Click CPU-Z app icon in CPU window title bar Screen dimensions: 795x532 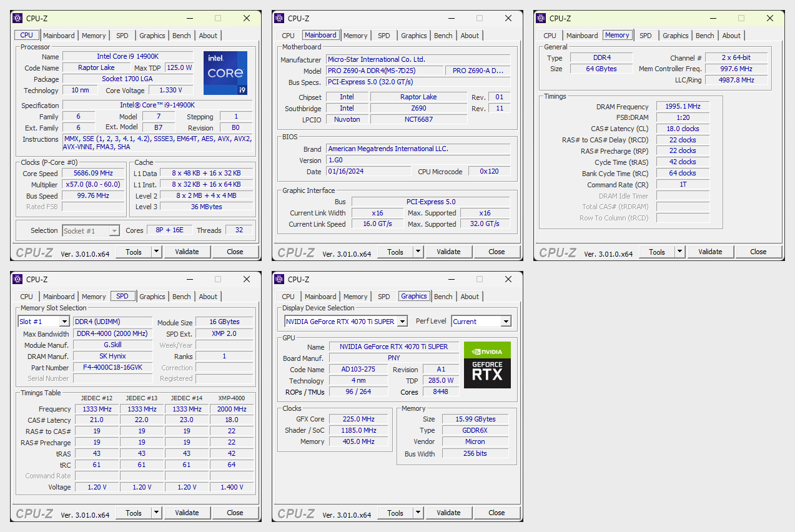click(x=17, y=18)
